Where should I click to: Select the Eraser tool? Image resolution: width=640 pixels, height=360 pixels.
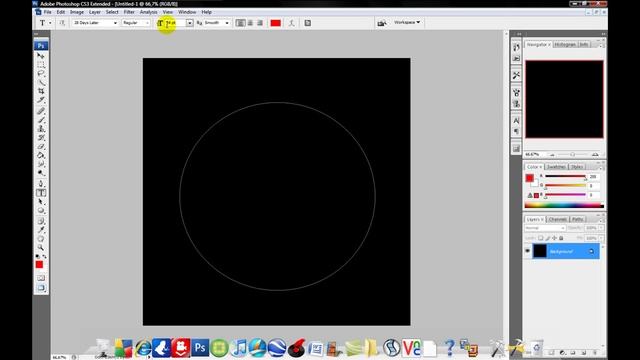pyautogui.click(x=41, y=147)
